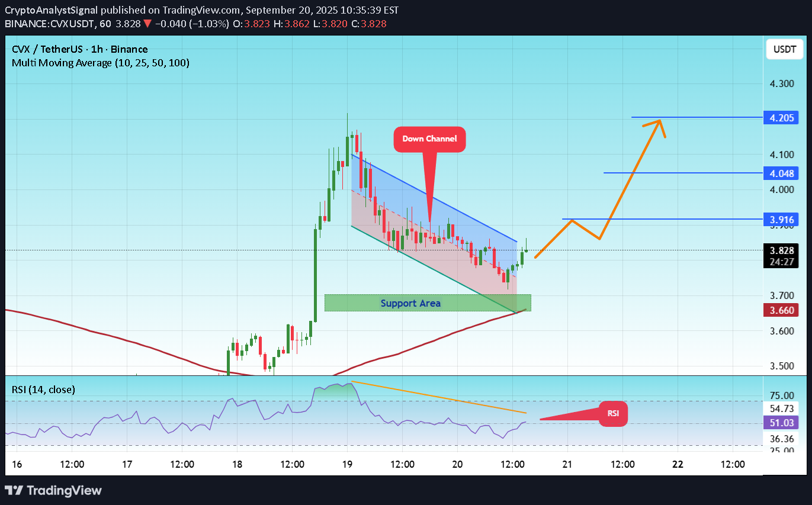The height and width of the screenshot is (505, 812).
Task: Click the RSI 75.00 scale label
Action: [781, 395]
